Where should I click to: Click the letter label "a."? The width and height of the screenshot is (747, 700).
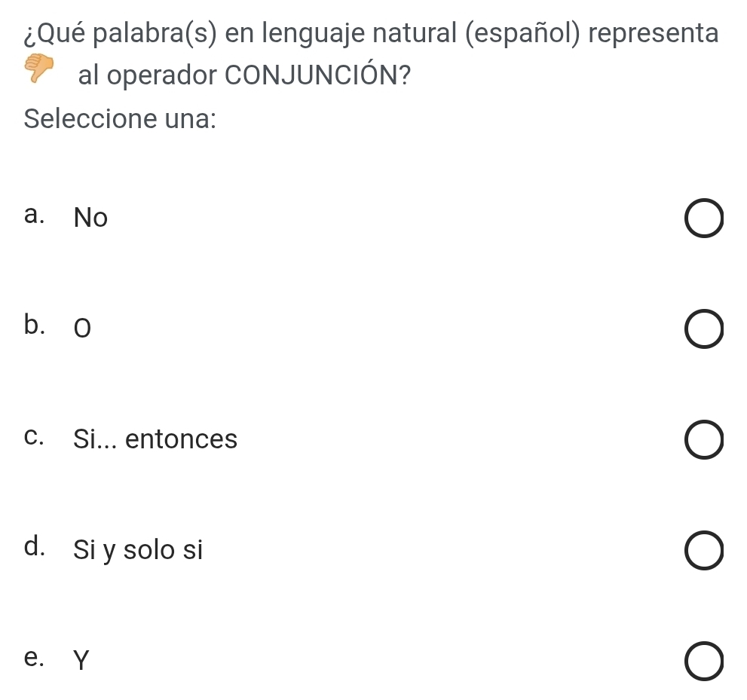tap(36, 216)
